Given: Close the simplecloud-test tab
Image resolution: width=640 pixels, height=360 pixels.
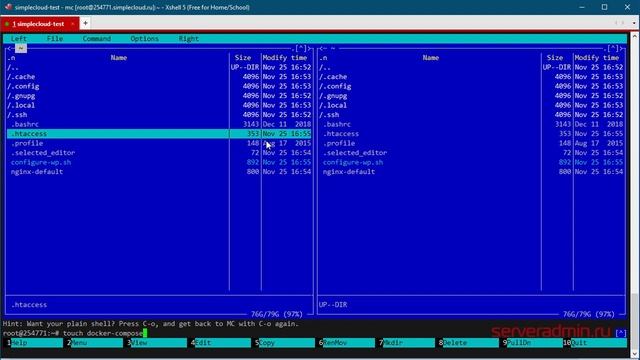Looking at the screenshot, I should click(73, 24).
